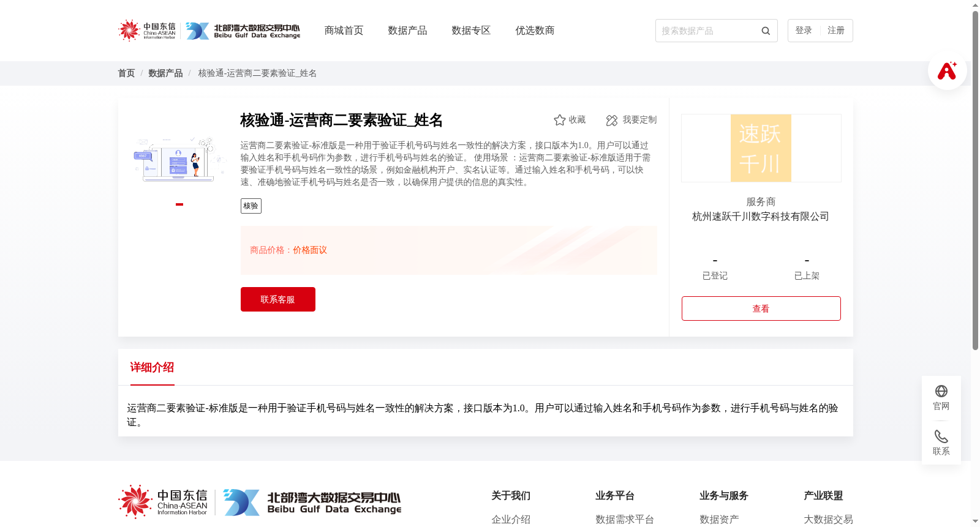Go to 首页 breadcrumb
980x527 pixels.
click(x=126, y=73)
